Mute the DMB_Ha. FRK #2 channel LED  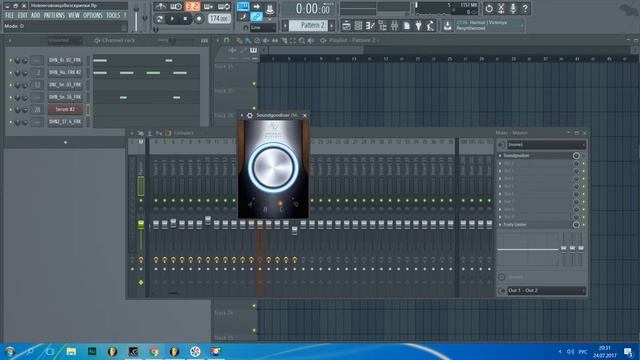(x=11, y=73)
